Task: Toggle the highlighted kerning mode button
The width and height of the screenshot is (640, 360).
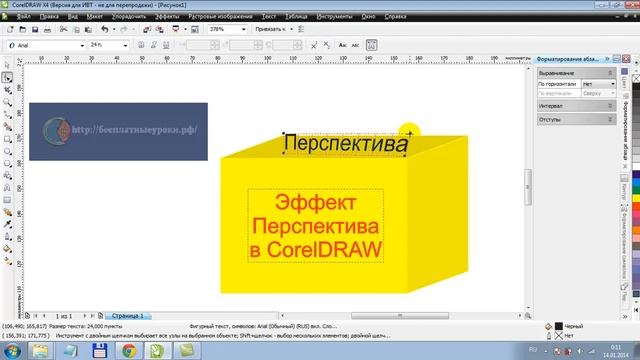Action: pos(371,45)
